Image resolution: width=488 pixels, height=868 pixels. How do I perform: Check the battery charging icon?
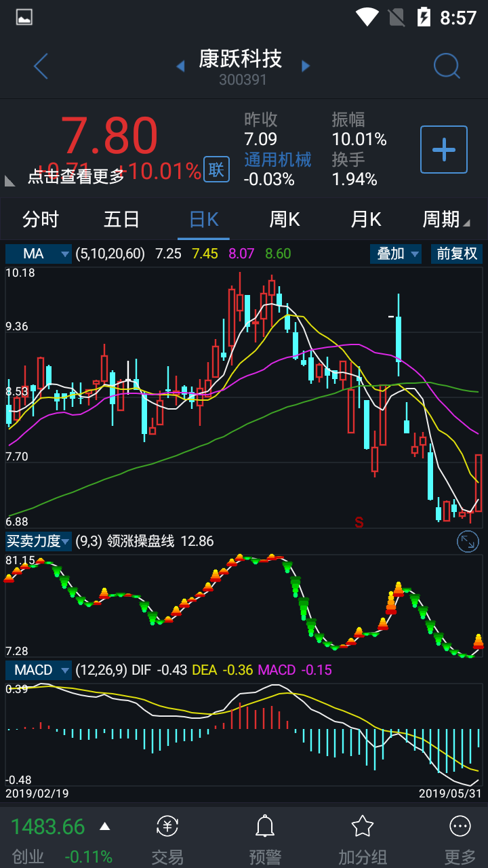coord(424,17)
